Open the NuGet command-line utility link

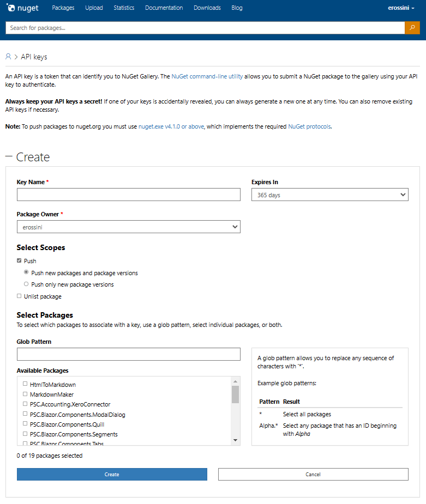(207, 76)
